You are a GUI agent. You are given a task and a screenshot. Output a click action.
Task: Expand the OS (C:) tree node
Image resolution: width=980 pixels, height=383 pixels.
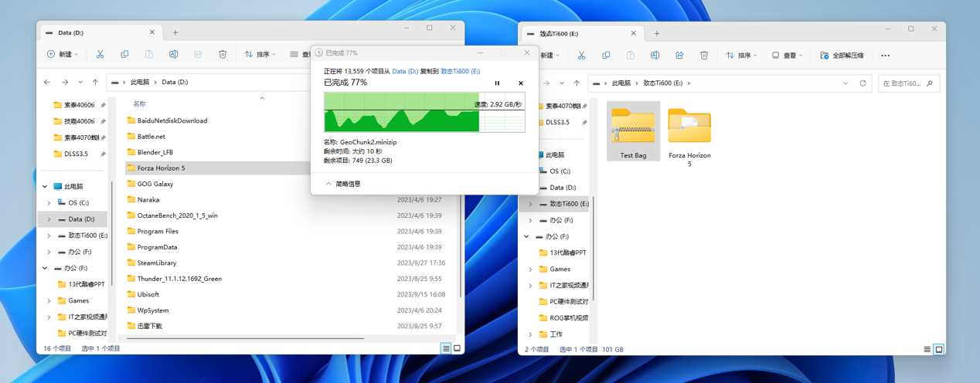click(x=49, y=203)
